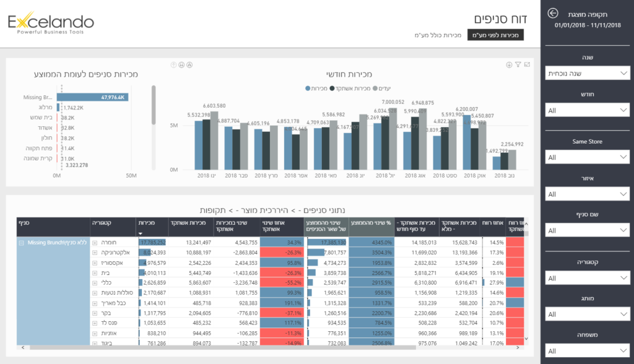This screenshot has width=634, height=364.
Task: Open focus mode for the monthly sales chart
Action: point(526,64)
